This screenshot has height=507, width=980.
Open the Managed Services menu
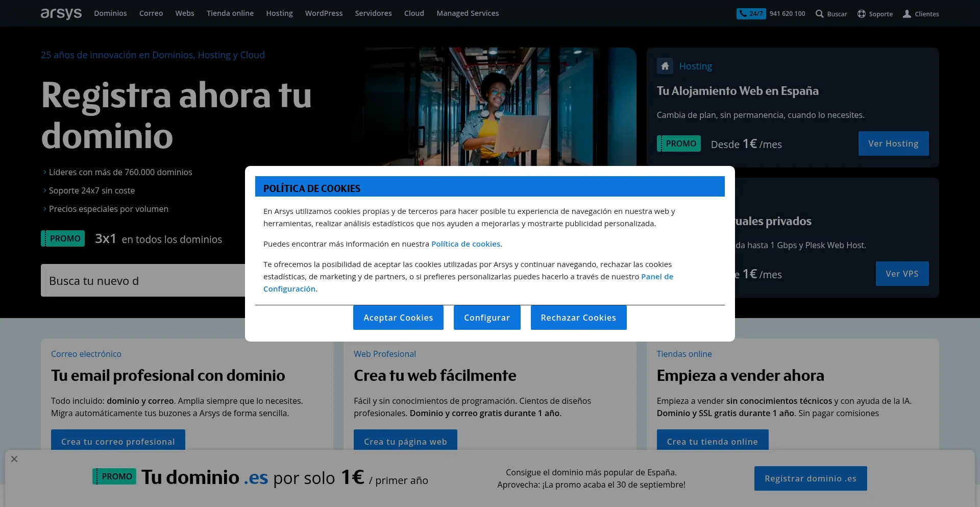coord(468,13)
